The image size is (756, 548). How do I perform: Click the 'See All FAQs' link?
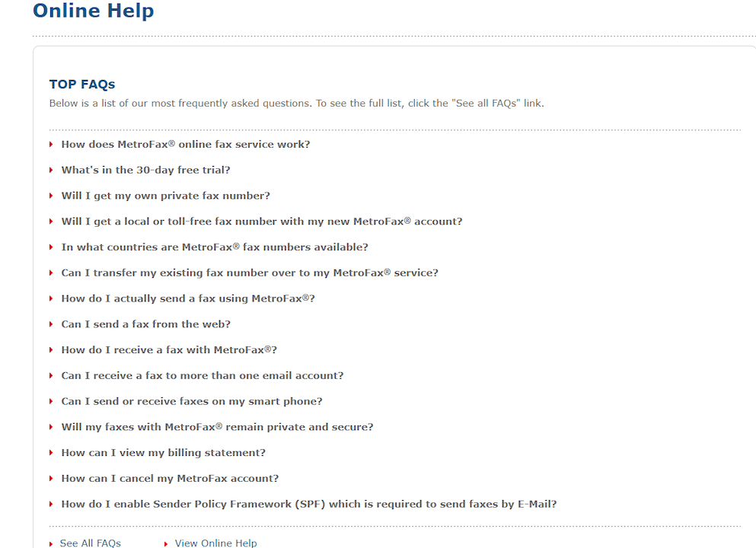90,543
